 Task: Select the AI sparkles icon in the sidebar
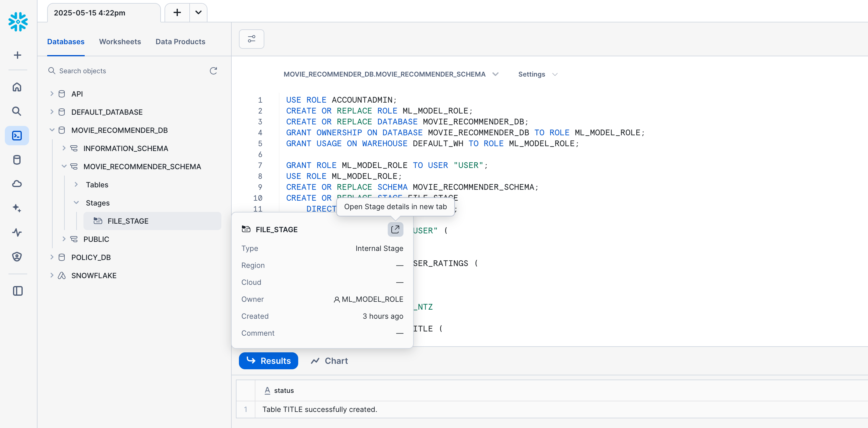17,208
